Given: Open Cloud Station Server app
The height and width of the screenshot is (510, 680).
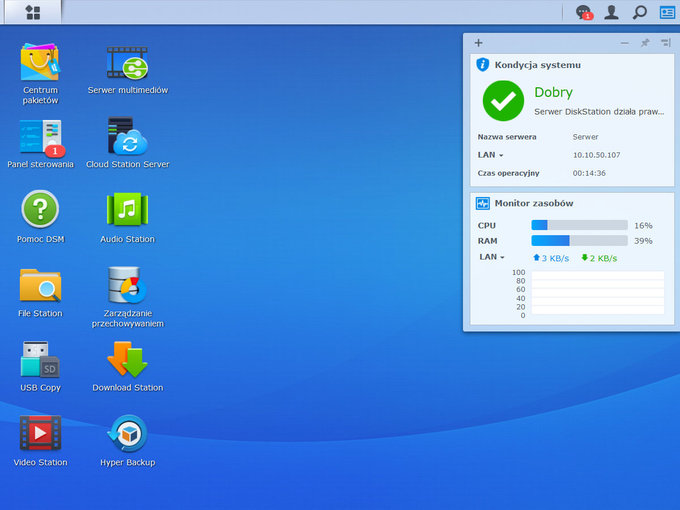Looking at the screenshot, I should [128, 143].
